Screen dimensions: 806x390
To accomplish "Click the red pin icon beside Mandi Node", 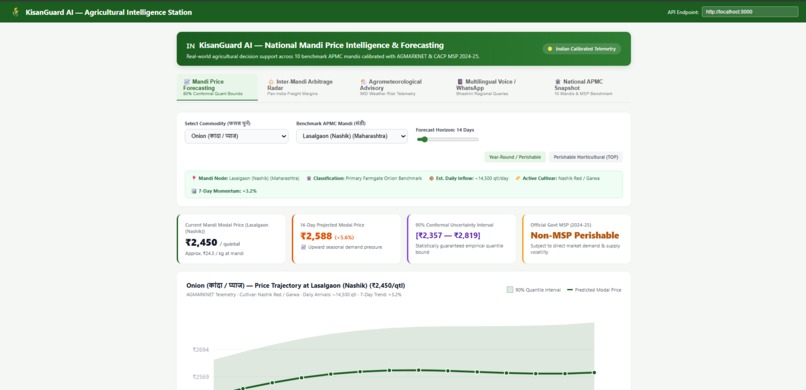I will point(194,178).
